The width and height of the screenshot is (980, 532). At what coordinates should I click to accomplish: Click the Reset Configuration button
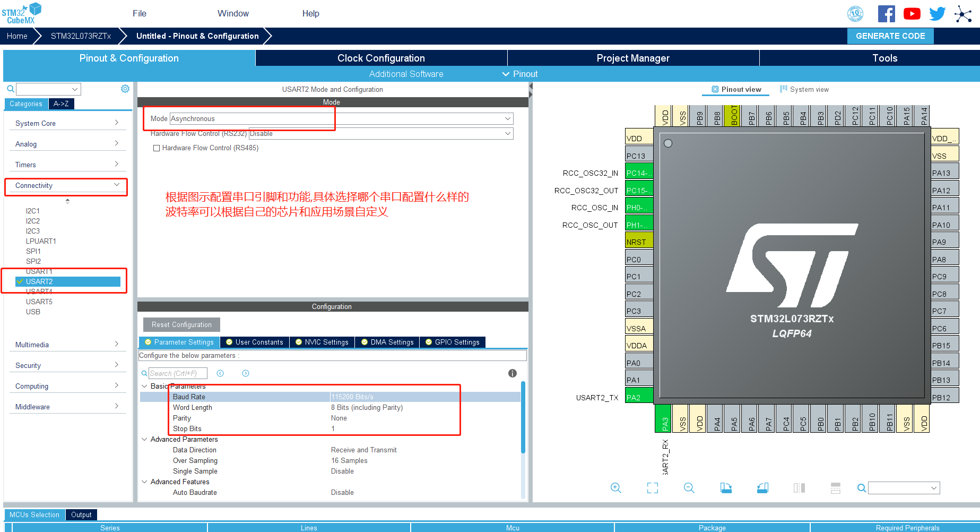(181, 324)
